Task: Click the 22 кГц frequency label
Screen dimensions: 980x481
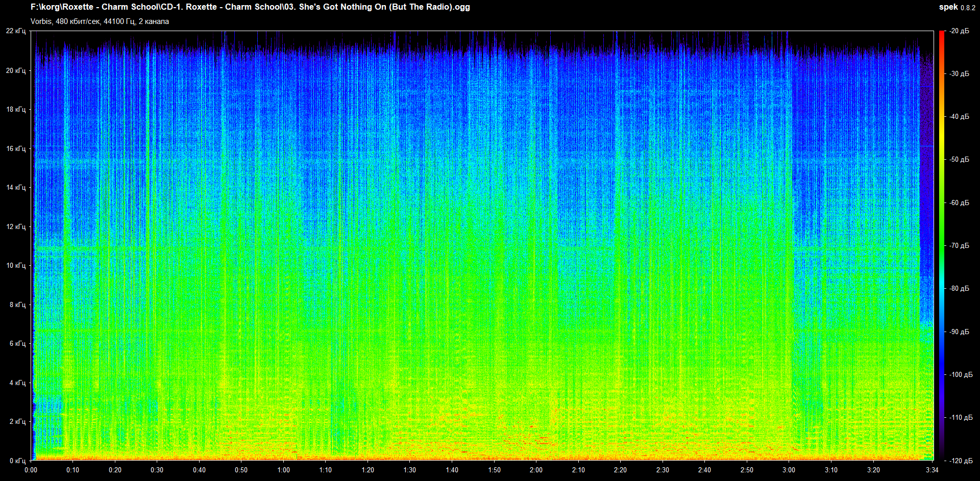Action: pos(16,31)
